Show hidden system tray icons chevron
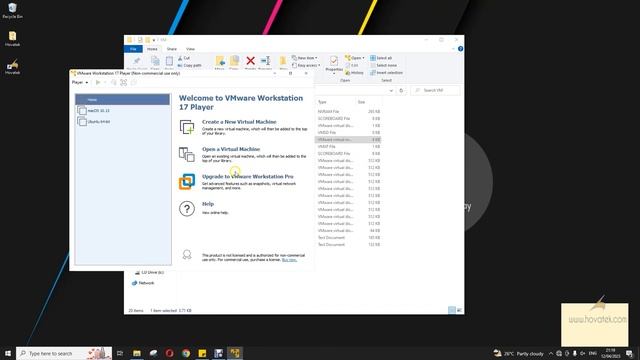 (551, 353)
